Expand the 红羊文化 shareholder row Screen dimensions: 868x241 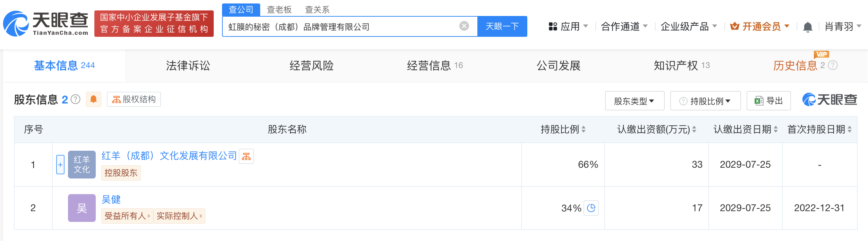click(60, 165)
